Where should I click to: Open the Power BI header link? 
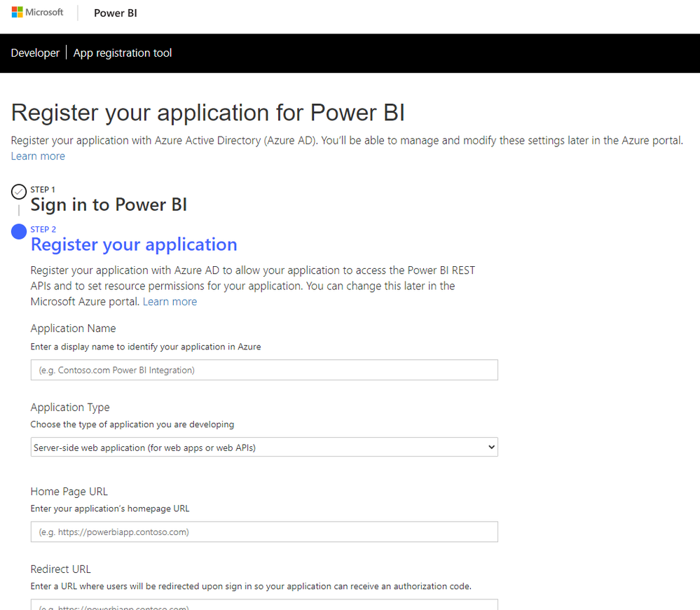[x=115, y=13]
